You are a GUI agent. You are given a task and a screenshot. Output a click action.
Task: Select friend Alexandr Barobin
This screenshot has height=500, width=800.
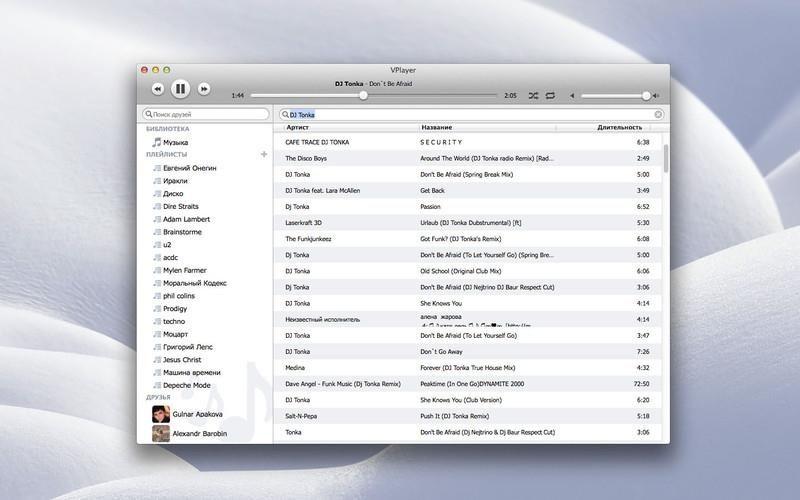[x=199, y=433]
